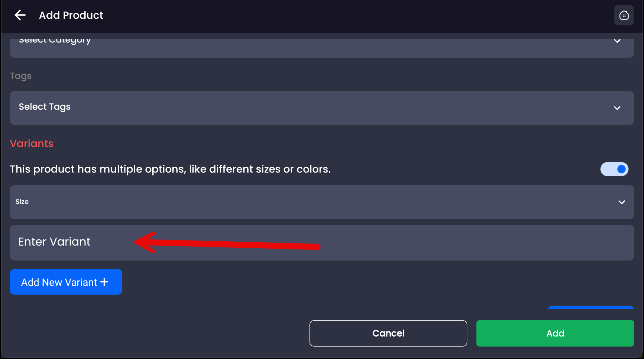
Task: Disable the multiple options toggle switch
Action: click(614, 169)
